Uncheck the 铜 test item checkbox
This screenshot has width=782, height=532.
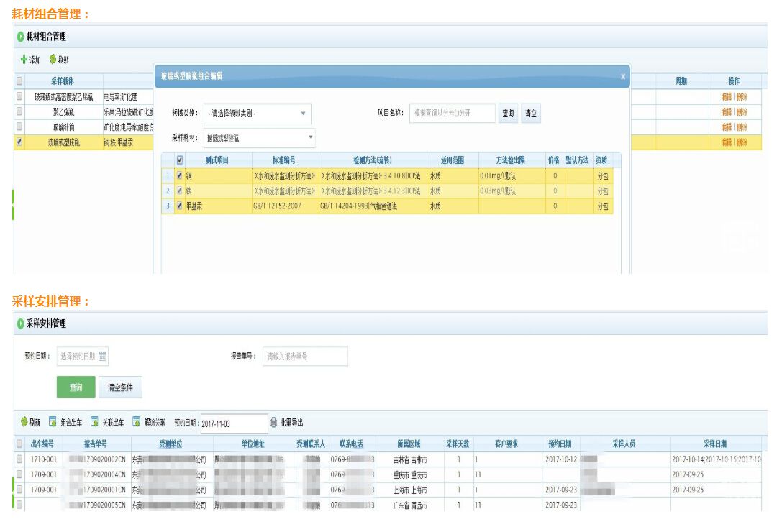(179, 175)
